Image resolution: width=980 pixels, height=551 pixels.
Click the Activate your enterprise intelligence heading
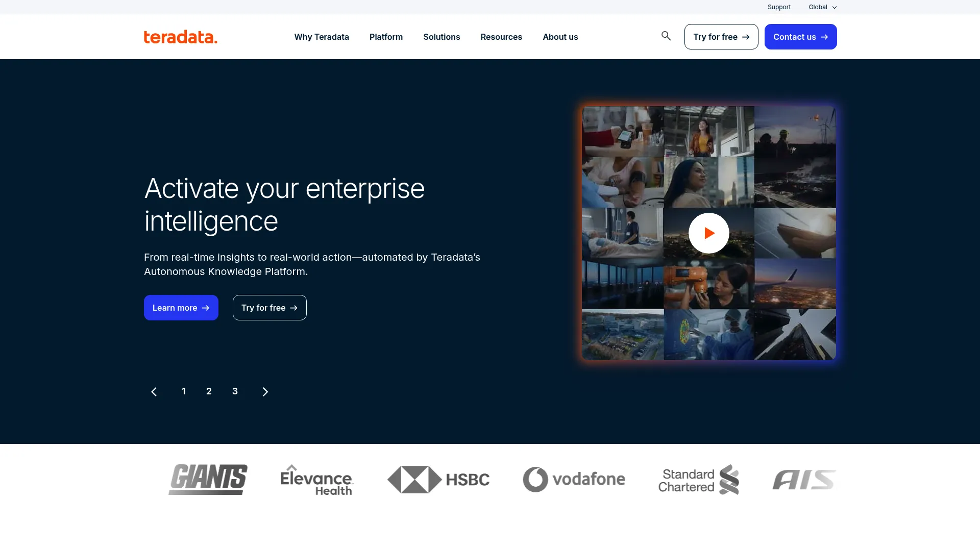click(284, 205)
